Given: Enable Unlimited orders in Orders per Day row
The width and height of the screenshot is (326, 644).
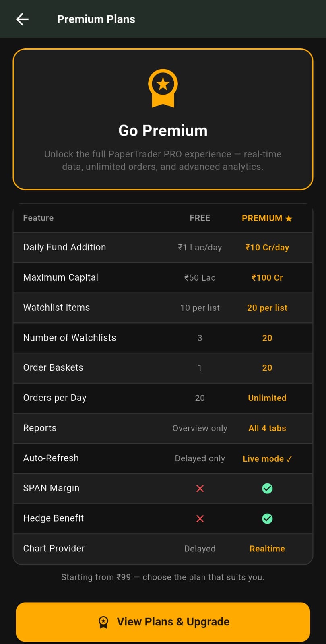Looking at the screenshot, I should tap(267, 398).
